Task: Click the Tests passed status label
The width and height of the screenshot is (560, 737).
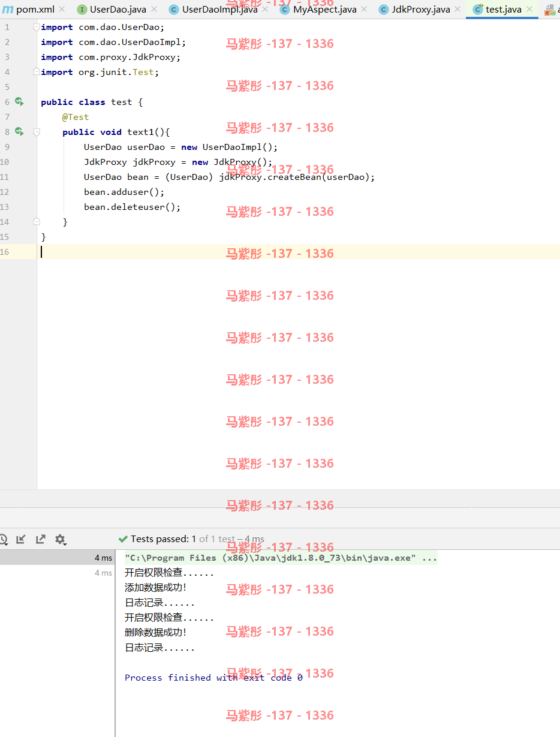Action: [x=191, y=539]
